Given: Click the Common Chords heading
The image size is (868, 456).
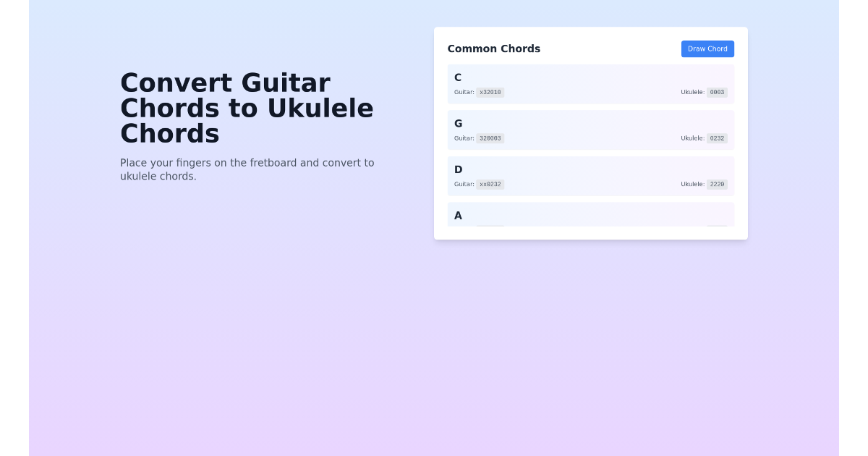Looking at the screenshot, I should 494,48.
